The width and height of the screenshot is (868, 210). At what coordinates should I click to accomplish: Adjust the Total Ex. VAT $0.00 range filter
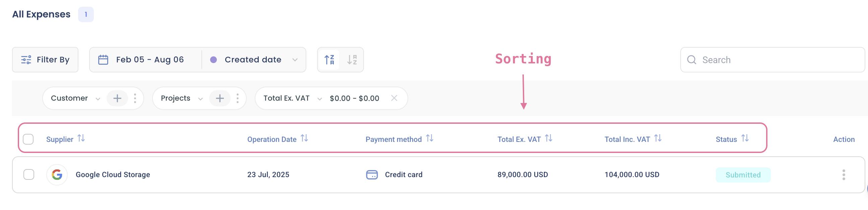[x=354, y=98]
